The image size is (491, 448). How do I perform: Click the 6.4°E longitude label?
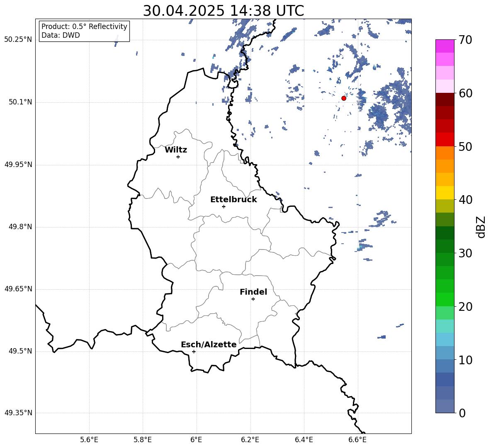tap(304, 440)
